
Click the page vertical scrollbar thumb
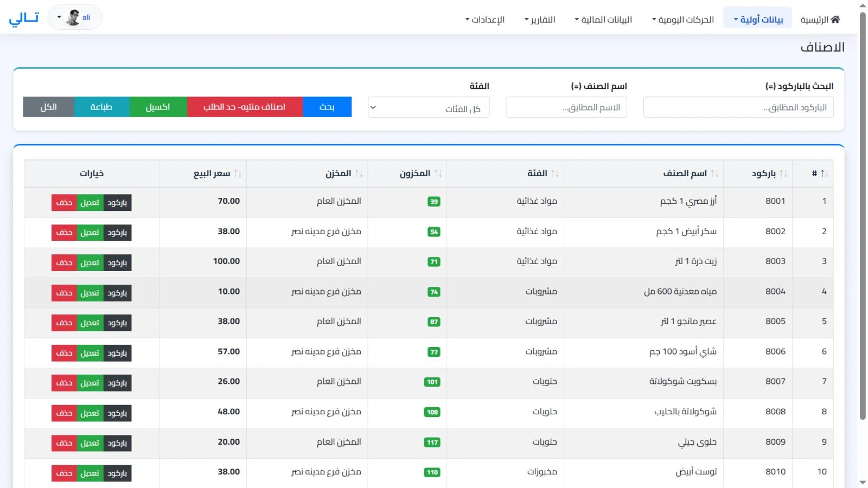pyautogui.click(x=863, y=216)
